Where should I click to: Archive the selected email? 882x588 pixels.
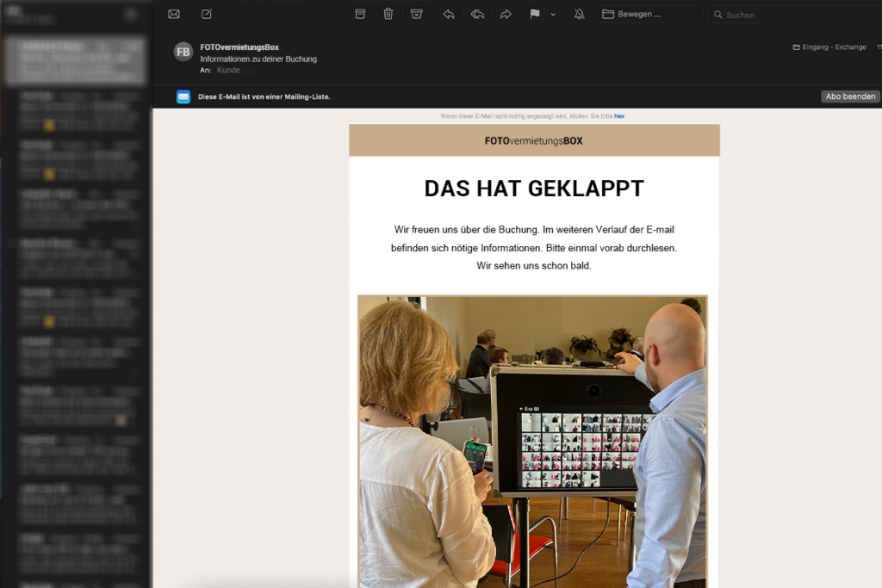[360, 14]
